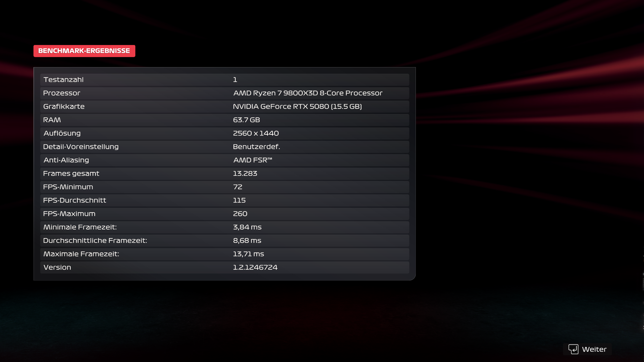Image resolution: width=644 pixels, height=362 pixels.
Task: Select the RAM row showing 63.7 GB
Action: pyautogui.click(x=224, y=120)
